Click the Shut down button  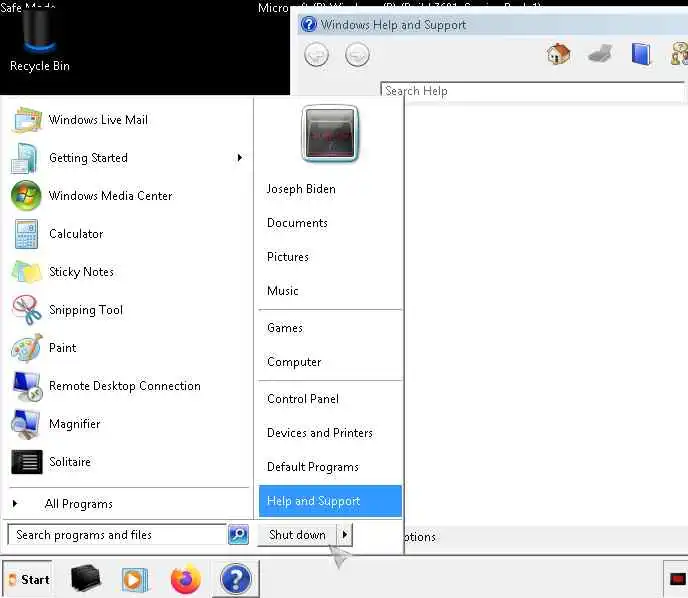[x=297, y=534]
